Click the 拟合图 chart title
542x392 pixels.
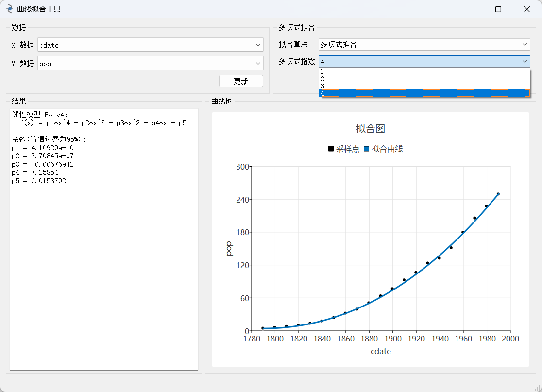[370, 129]
